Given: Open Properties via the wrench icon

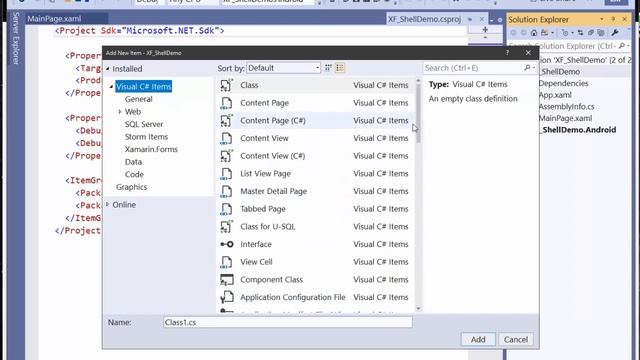Looking at the screenshot, I should (x=615, y=33).
